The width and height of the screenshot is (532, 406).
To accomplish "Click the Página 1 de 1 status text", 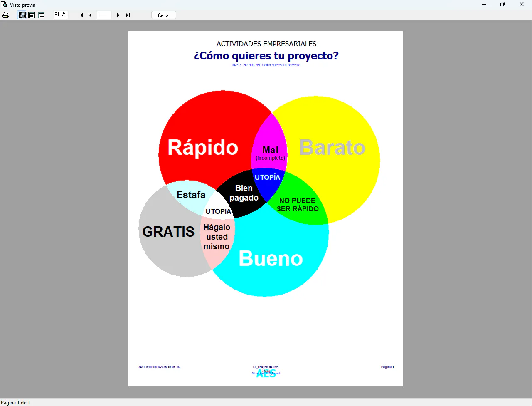I will tap(15, 402).
